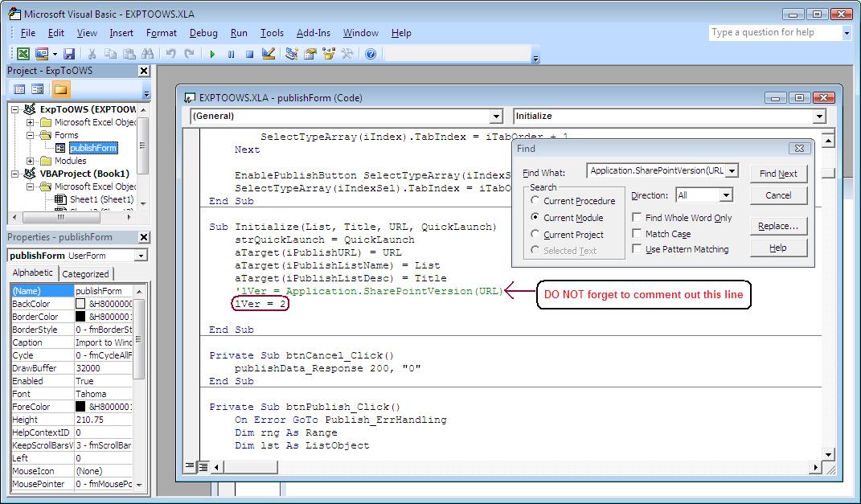
Task: Switch to the Alphabetic properties tab
Action: pos(33,272)
